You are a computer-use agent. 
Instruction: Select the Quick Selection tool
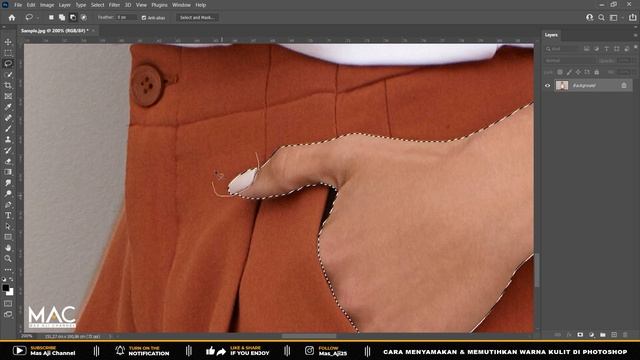tap(8, 75)
